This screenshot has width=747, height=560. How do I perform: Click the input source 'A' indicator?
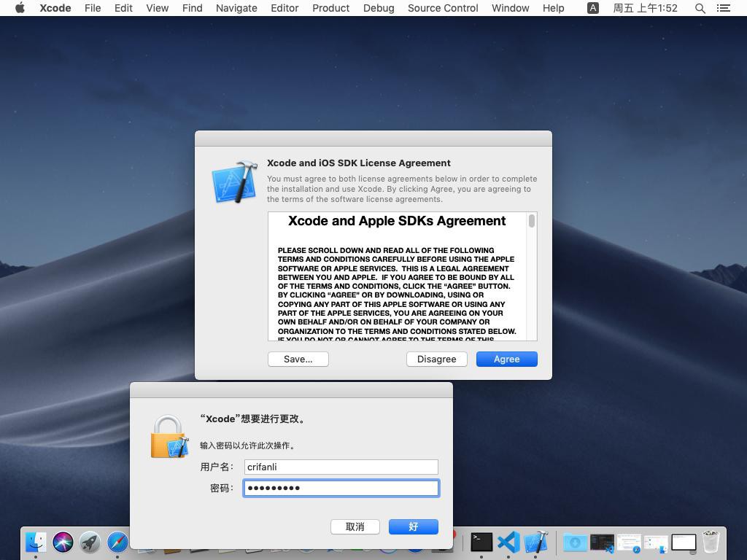592,8
